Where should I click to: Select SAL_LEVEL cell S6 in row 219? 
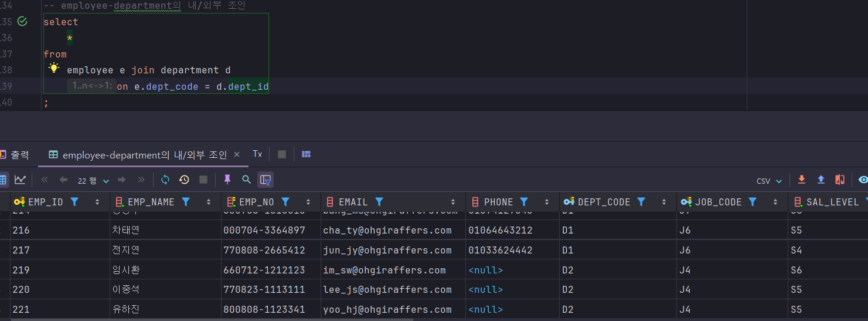[x=828, y=270]
